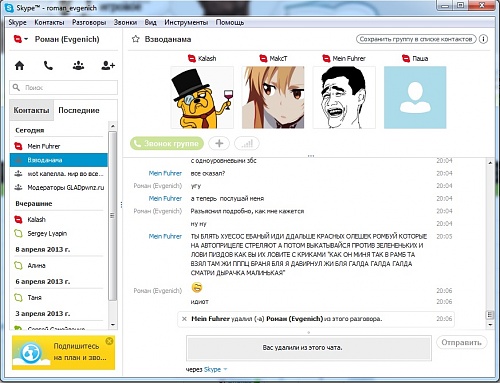Add a contact with the person-plus icon
Image resolution: width=500 pixels, height=383 pixels.
point(108,65)
